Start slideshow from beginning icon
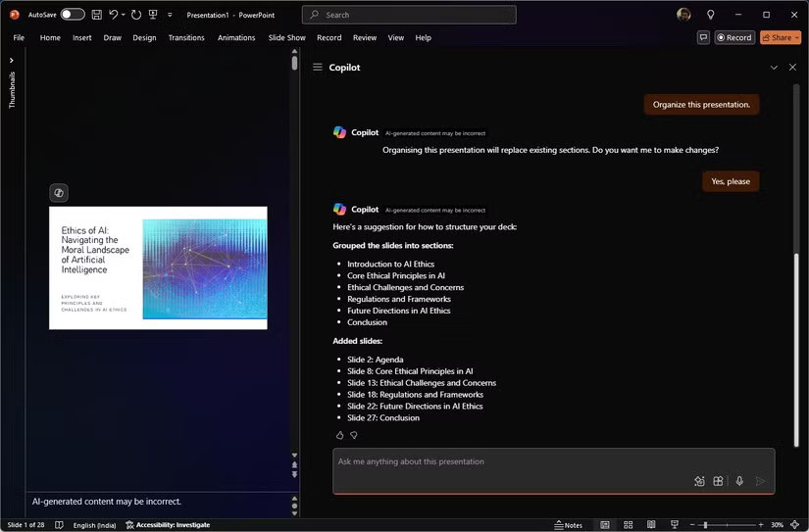Screen dimensions: 809x532 pyautogui.click(x=153, y=15)
